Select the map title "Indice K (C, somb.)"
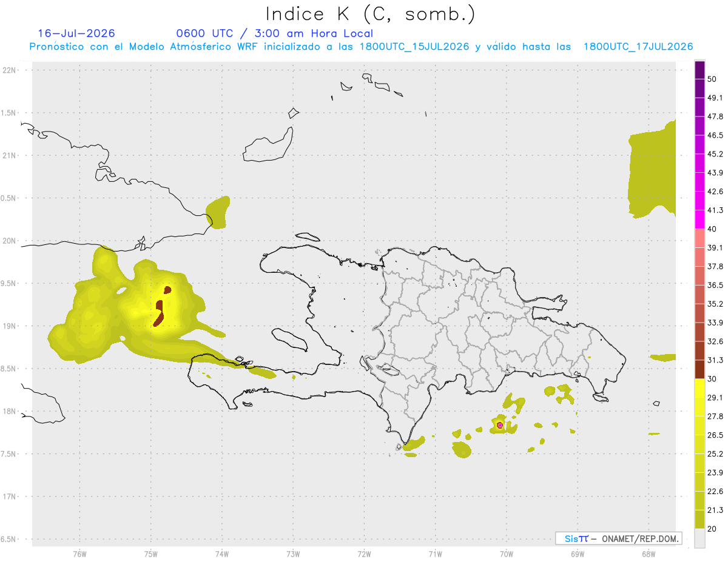 [371, 14]
